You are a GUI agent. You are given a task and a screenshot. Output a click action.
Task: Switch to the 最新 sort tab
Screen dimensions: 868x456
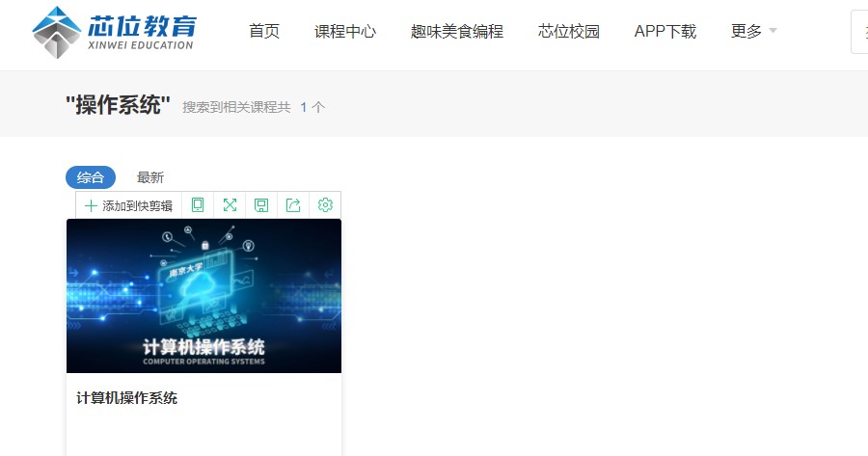[x=150, y=177]
